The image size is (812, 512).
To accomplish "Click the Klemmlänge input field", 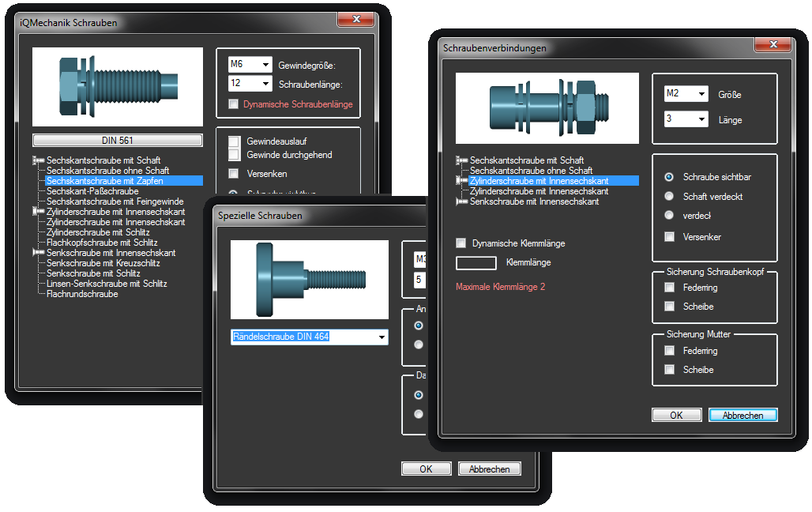I will [x=476, y=262].
